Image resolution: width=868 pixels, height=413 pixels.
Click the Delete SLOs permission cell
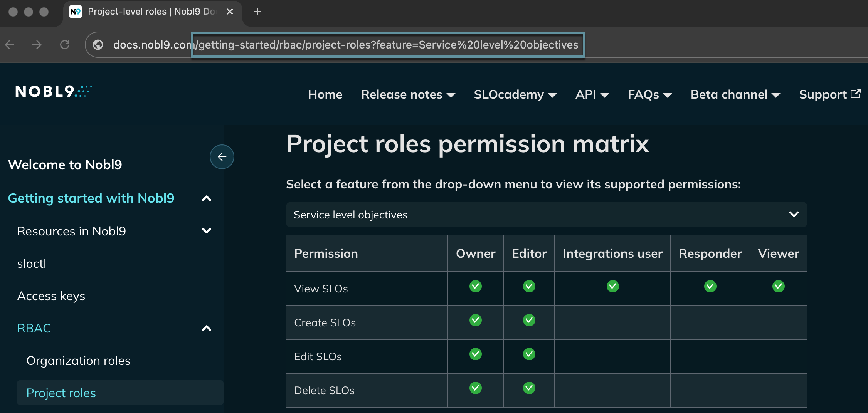pyautogui.click(x=367, y=390)
